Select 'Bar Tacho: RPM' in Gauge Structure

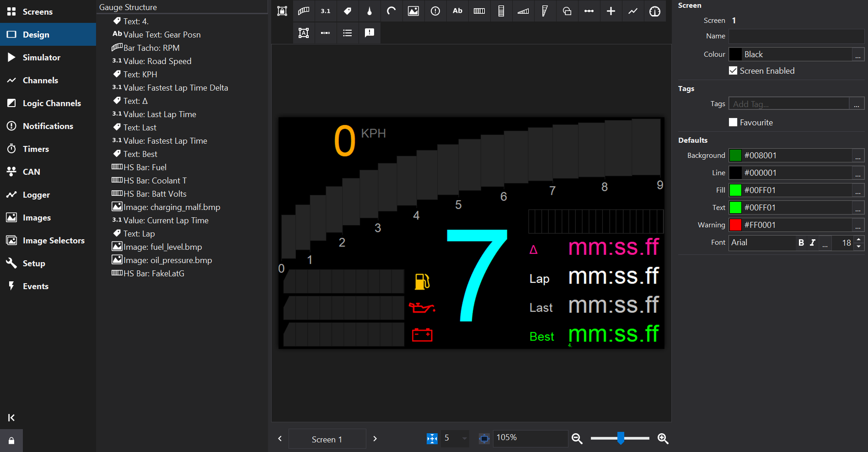(151, 48)
